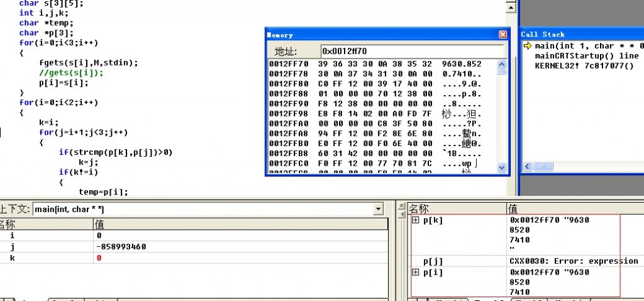Click the code line k=j;
The height and width of the screenshot is (301, 644).
coord(89,162)
